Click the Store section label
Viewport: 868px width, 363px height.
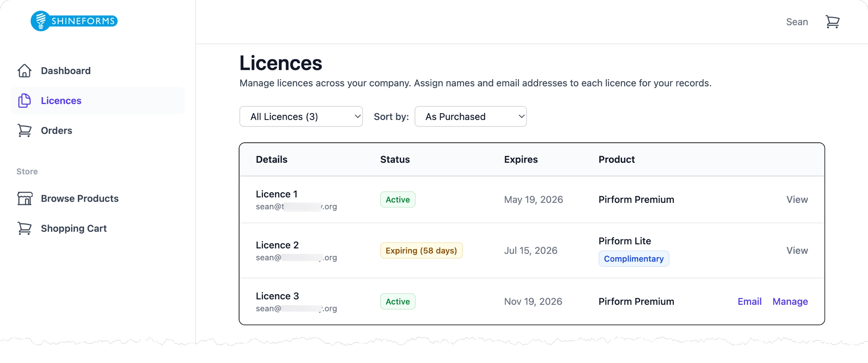(x=27, y=171)
